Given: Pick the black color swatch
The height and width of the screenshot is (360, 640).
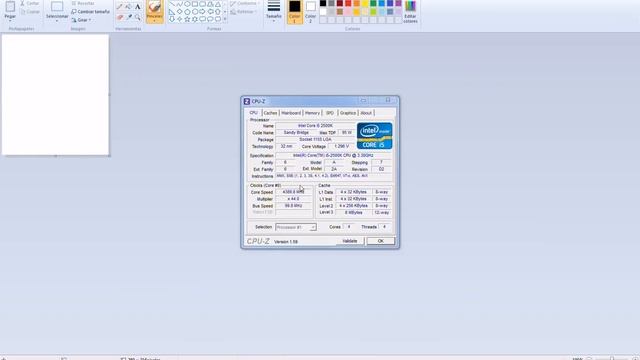Looking at the screenshot, I should 323,3.
